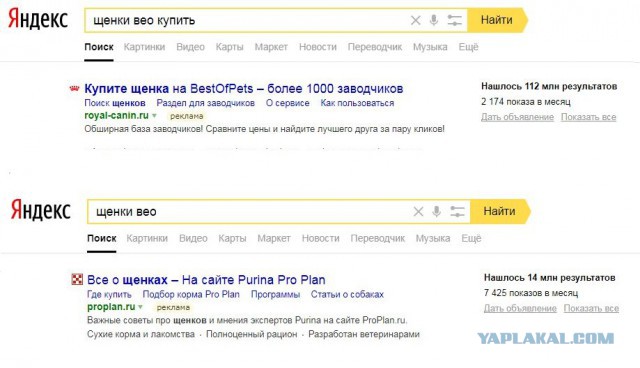Screen dimensions: 640x368
Task: Open search settings in top search bar
Action: (454, 20)
